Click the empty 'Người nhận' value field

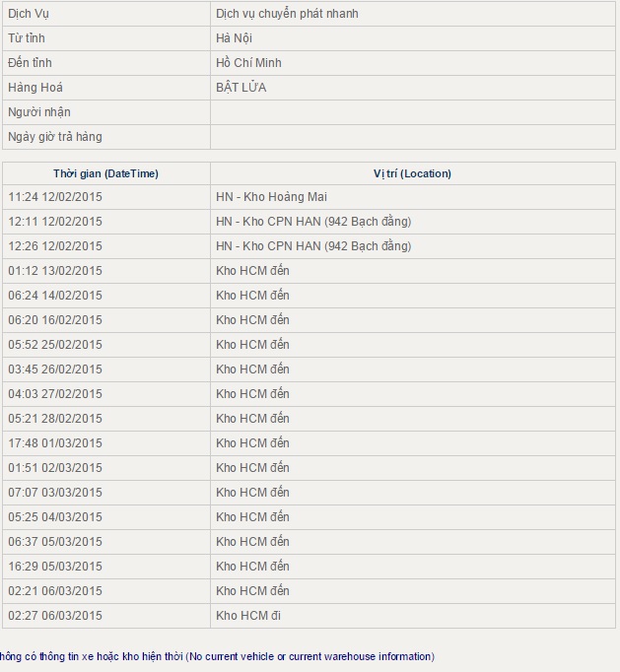click(x=412, y=112)
